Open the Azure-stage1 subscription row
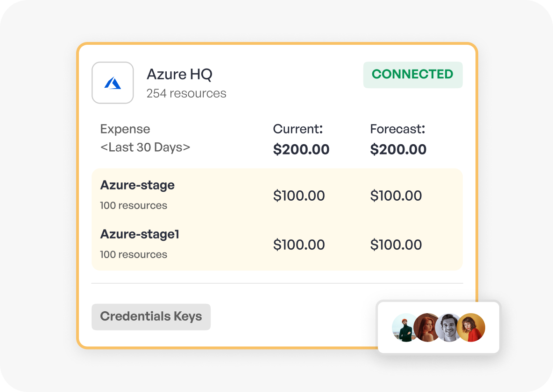 tap(277, 244)
